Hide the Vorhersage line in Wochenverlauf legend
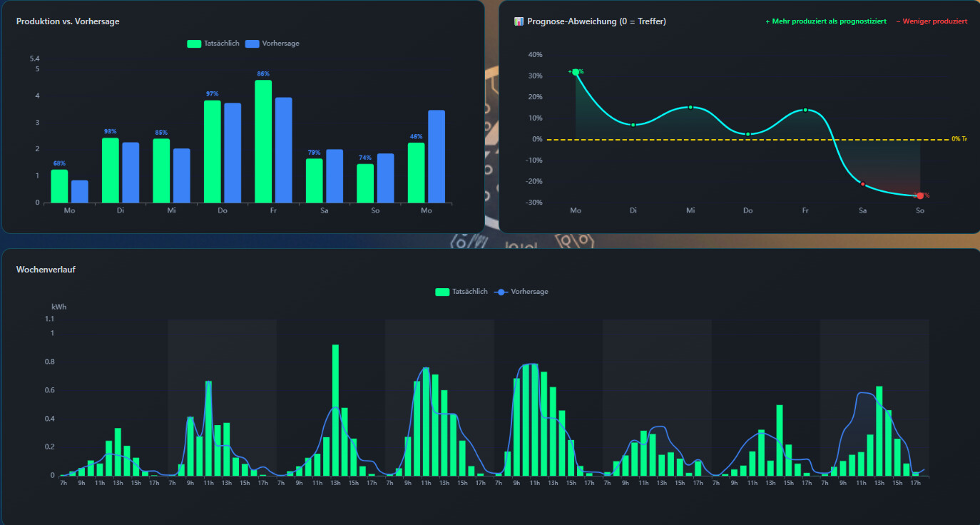This screenshot has height=525, width=980. point(521,292)
